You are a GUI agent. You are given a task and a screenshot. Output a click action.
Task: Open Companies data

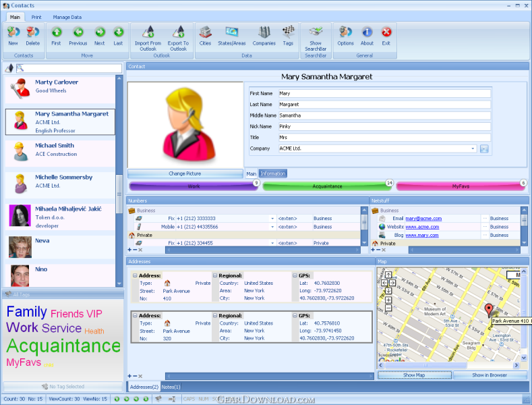(x=264, y=36)
